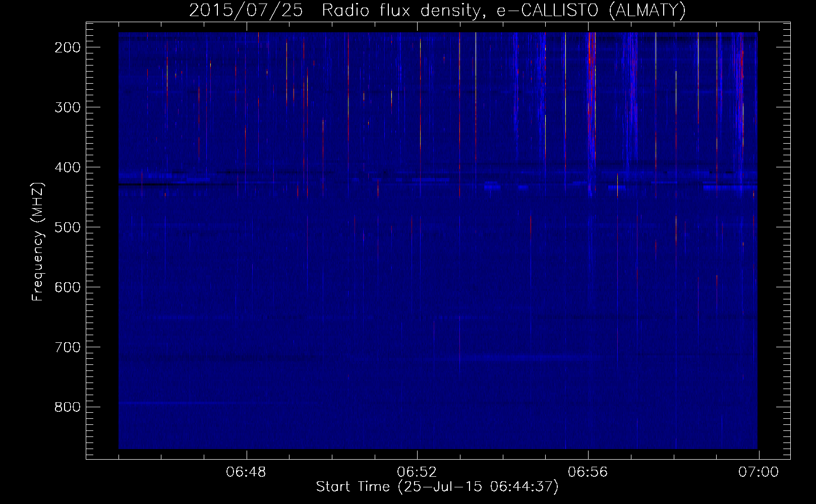Select the 300 frequency tick label
Viewport: 816px width, 504px height.
[67, 107]
